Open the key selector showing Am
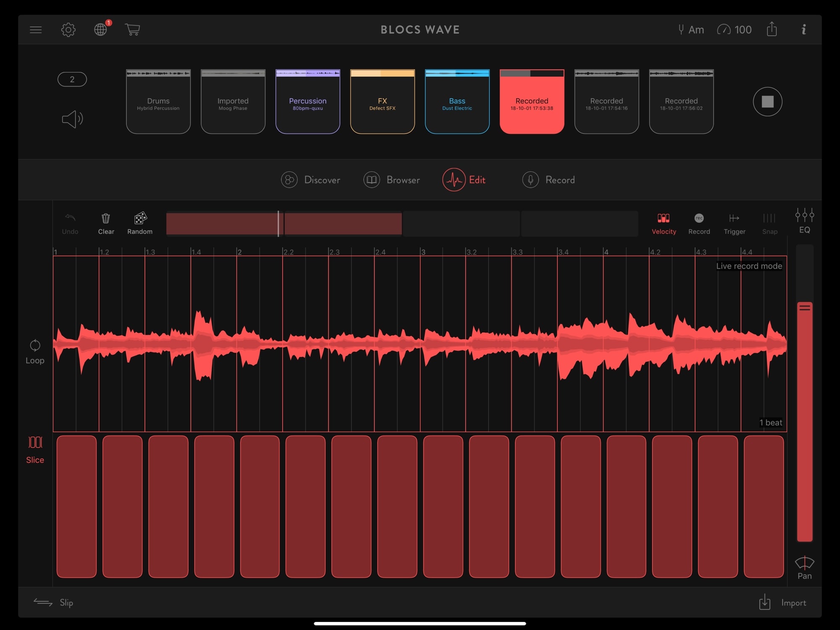The height and width of the screenshot is (630, 840). click(x=691, y=29)
